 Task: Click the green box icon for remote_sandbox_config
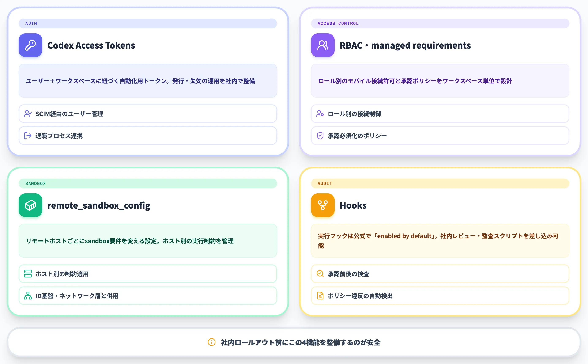[x=30, y=205]
